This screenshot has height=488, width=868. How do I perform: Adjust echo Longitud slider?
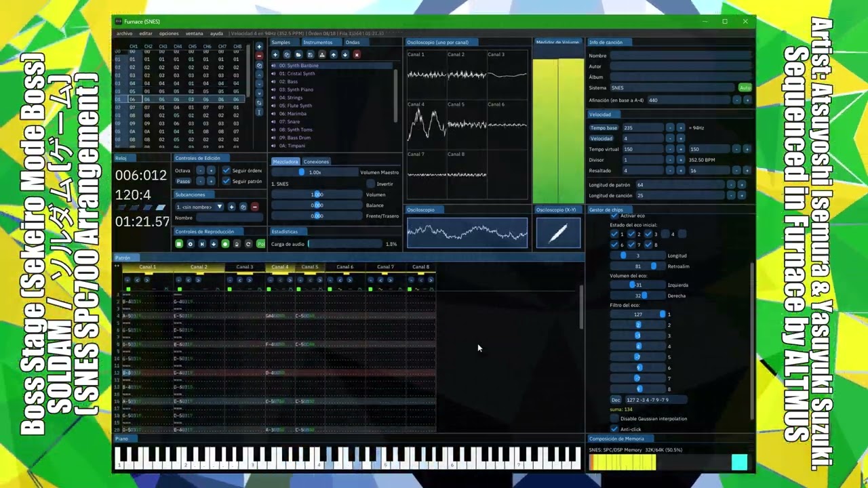click(x=638, y=256)
